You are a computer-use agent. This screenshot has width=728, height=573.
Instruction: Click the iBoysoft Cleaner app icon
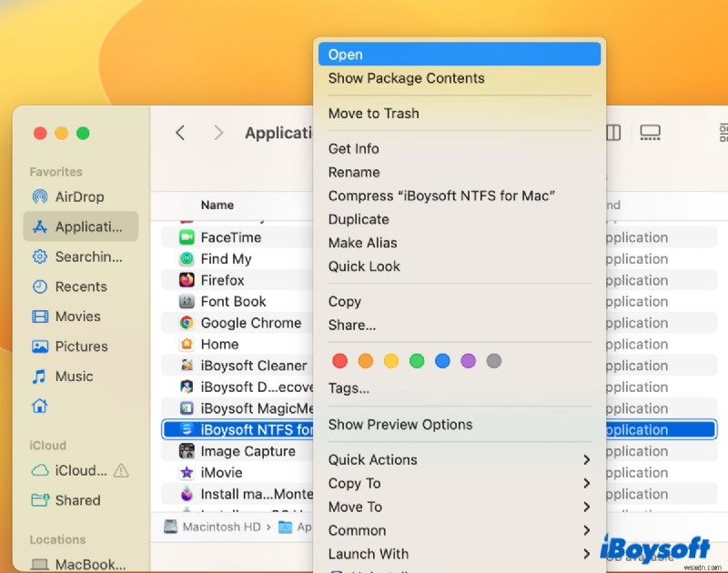tap(187, 366)
